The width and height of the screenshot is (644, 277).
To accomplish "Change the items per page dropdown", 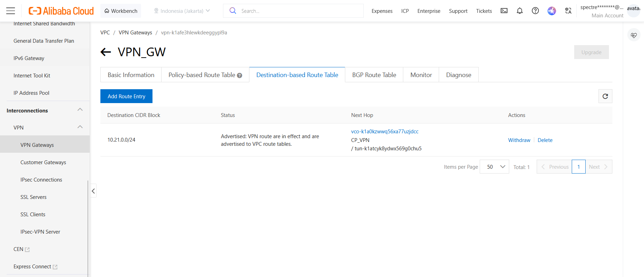I will 494,167.
